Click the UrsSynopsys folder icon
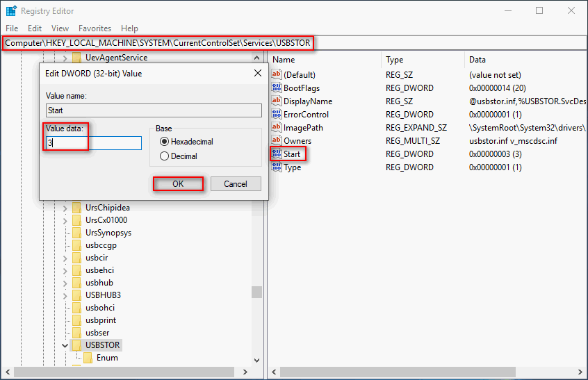This screenshot has width=588, height=380. click(76, 232)
